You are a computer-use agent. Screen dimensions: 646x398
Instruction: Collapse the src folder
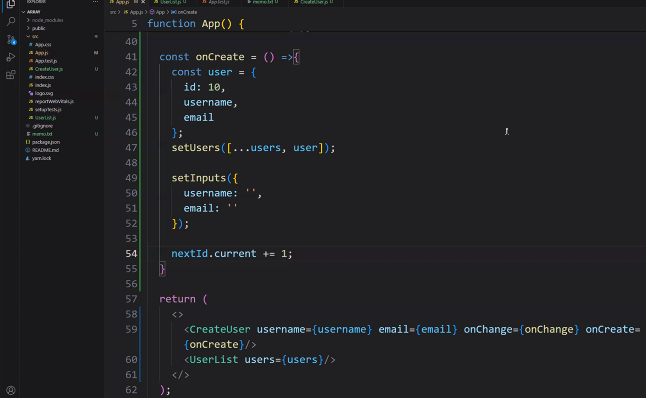(33, 36)
